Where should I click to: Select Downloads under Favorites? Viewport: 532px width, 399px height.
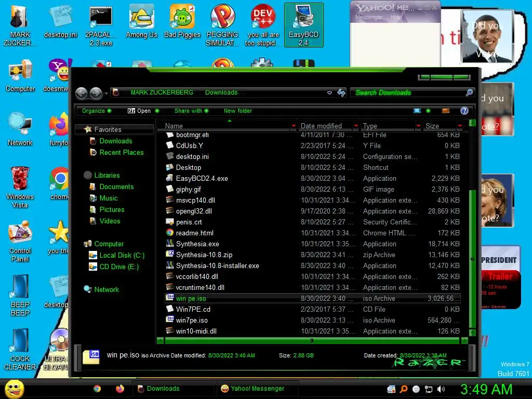coord(116,141)
